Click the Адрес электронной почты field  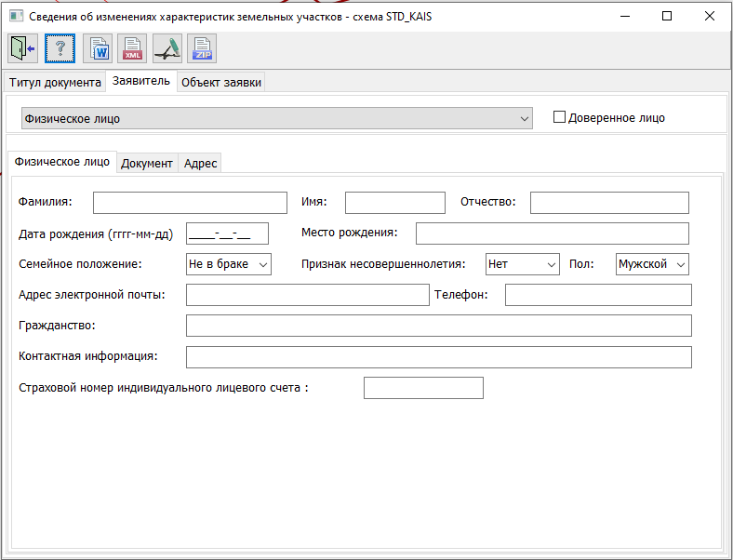tap(307, 295)
